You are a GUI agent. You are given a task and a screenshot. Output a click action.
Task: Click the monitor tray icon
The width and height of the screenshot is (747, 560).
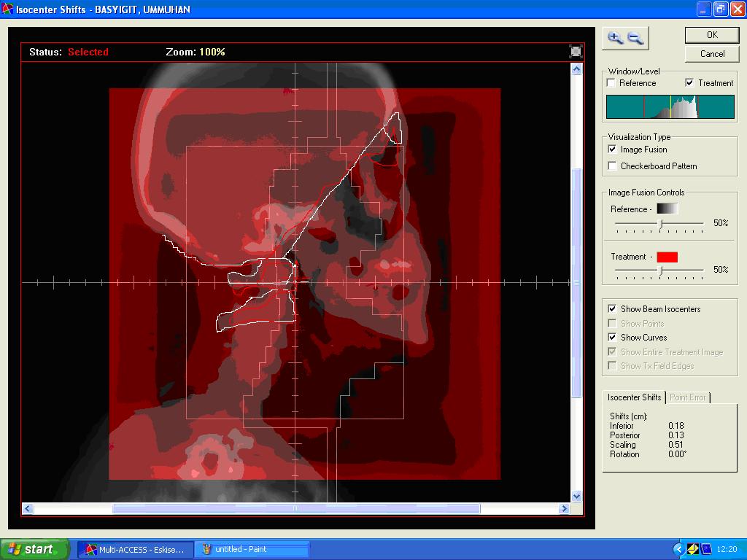705,550
